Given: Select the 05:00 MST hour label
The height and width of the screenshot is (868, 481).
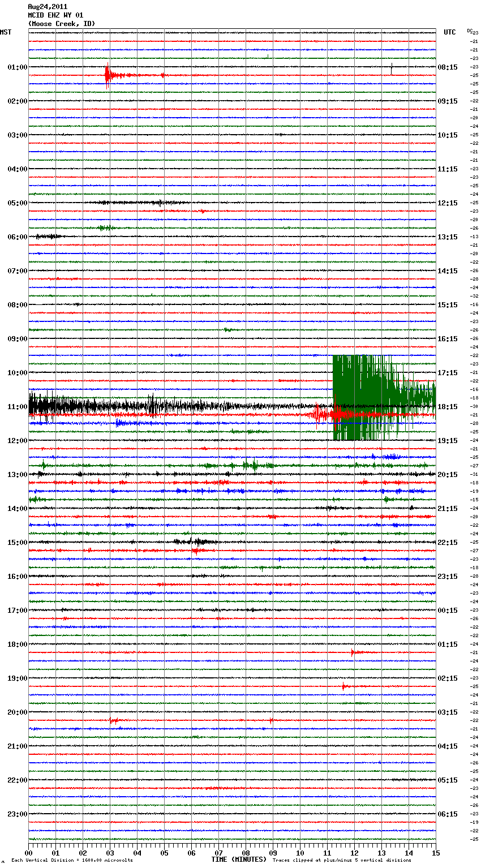Looking at the screenshot, I should point(17,203).
